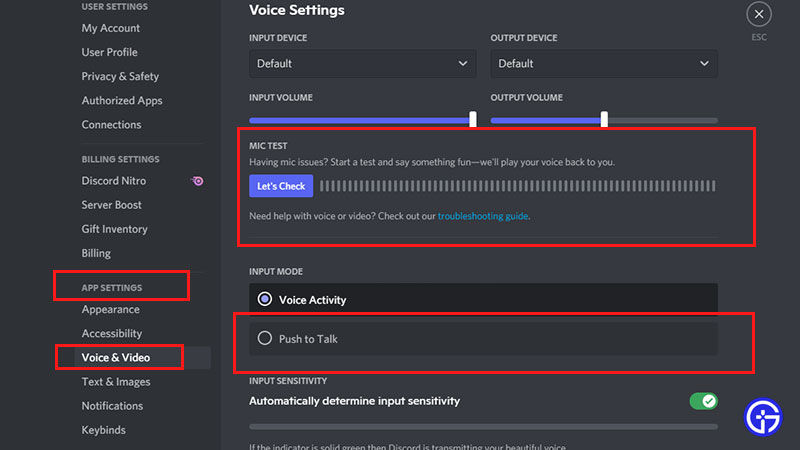Screen dimensions: 800x450
Task: Select Voice & Video settings
Action: coord(116,358)
